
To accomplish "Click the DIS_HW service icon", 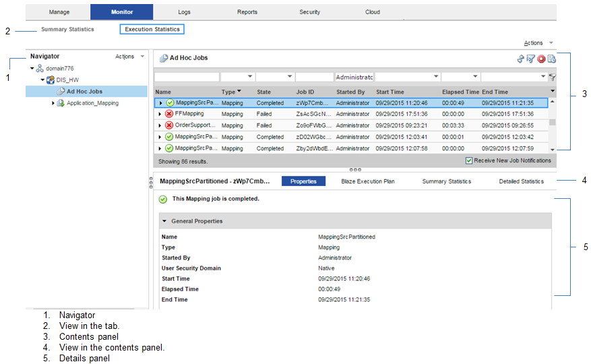I will pos(50,80).
